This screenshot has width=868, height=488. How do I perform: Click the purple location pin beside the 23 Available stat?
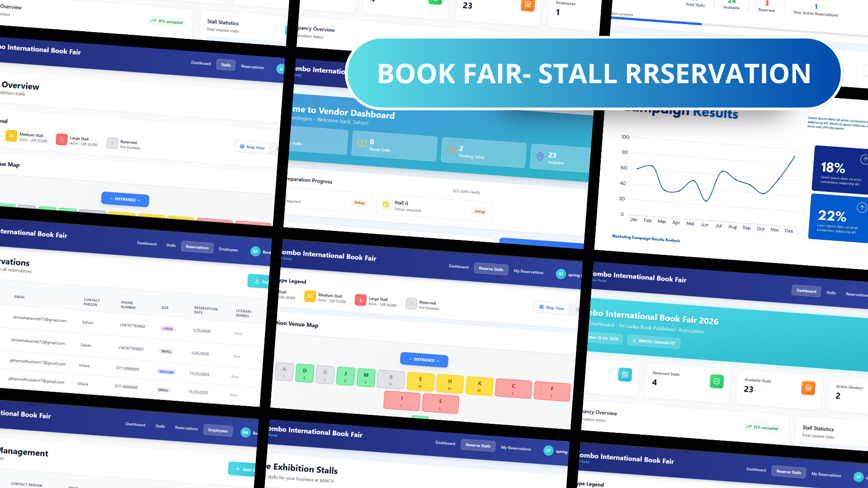tap(539, 156)
